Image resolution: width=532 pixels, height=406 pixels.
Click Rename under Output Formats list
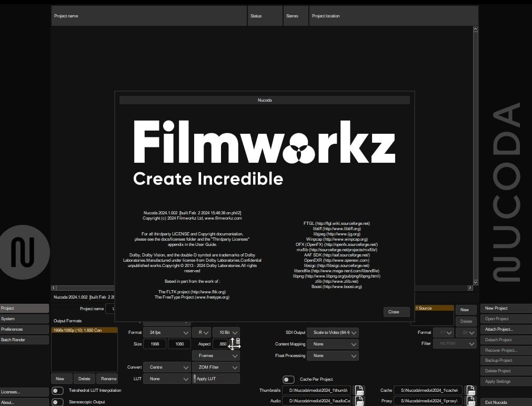tap(107, 379)
